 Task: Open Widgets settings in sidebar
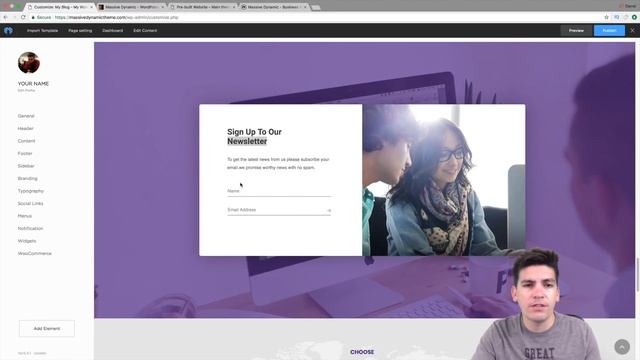pyautogui.click(x=27, y=241)
